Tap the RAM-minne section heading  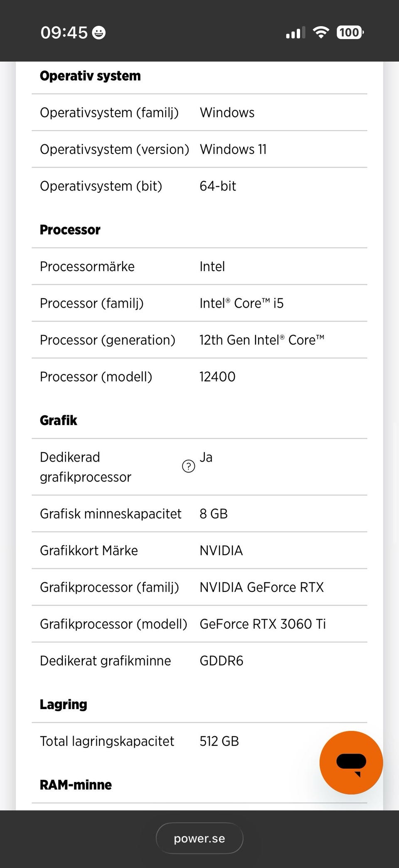[x=76, y=785]
